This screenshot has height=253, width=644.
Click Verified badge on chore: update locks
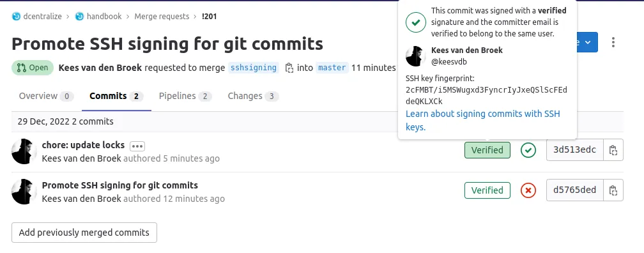pyautogui.click(x=487, y=150)
